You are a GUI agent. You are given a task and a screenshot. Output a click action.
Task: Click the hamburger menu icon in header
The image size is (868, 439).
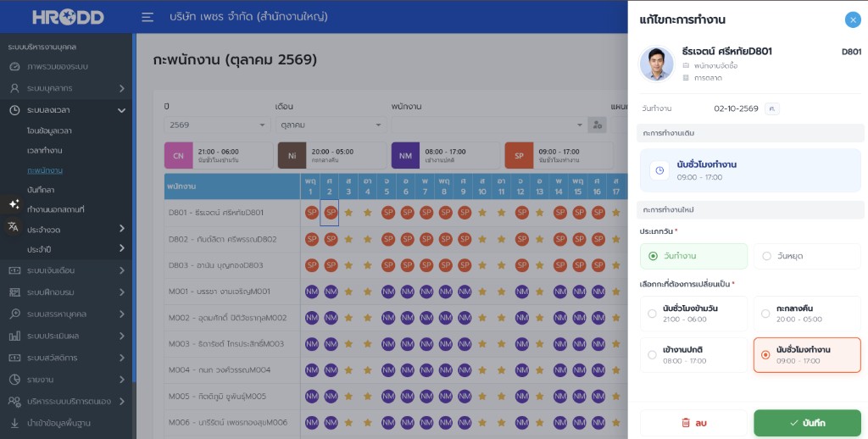pyautogui.click(x=147, y=17)
